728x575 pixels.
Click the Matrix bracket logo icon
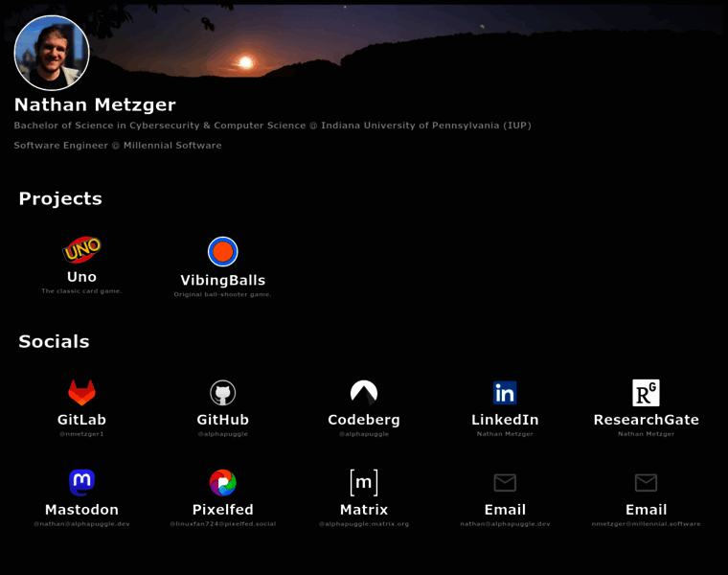click(364, 482)
